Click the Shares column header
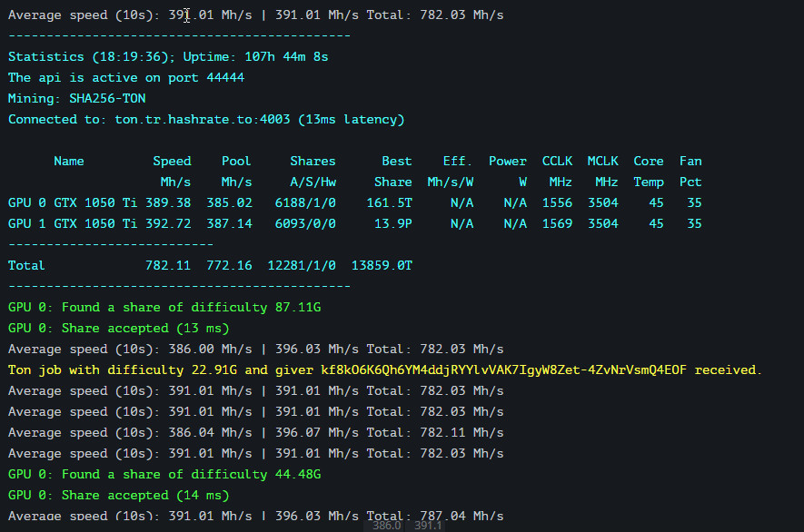This screenshot has width=804, height=532. tap(313, 162)
